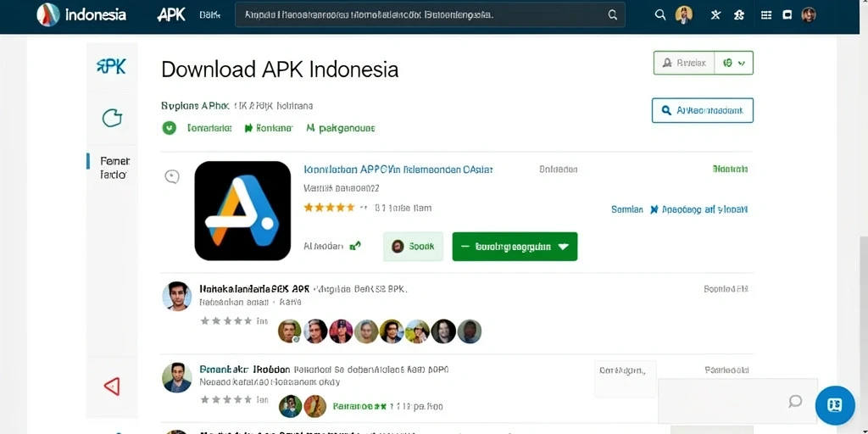Screen dimensions: 868x434
Task: Open the app title link beside app icon
Action: (x=398, y=170)
